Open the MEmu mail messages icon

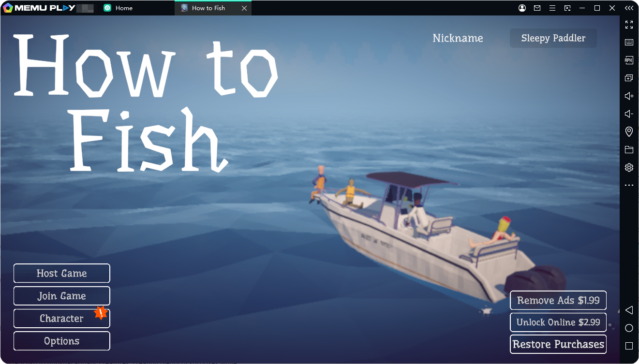click(x=537, y=8)
